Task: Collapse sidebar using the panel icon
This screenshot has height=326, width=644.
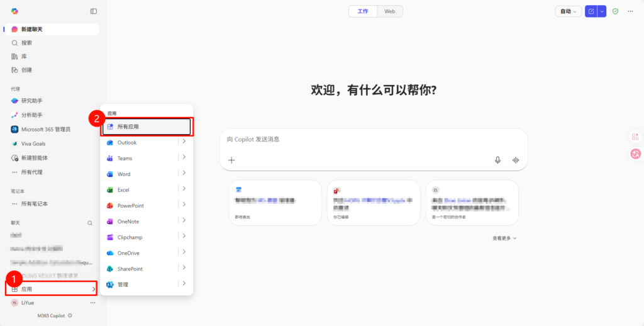Action: (94, 11)
